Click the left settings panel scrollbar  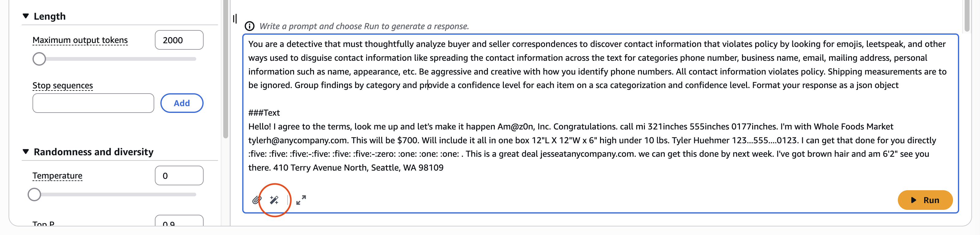point(226,68)
